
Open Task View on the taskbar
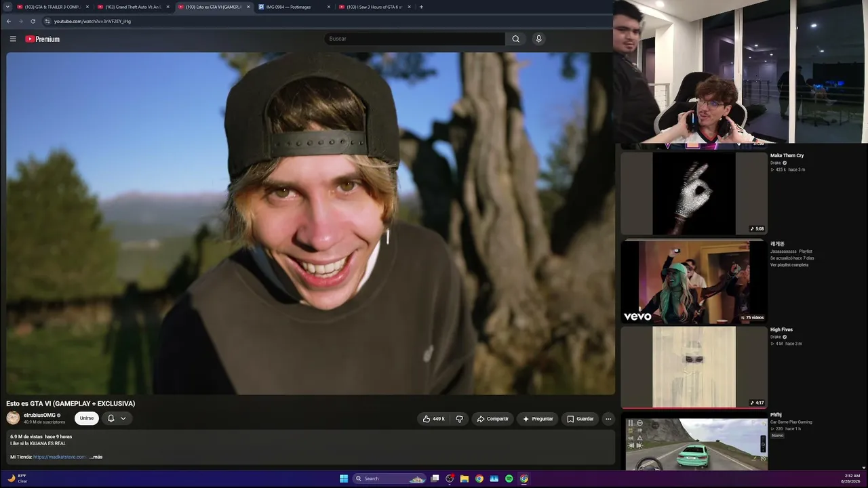pyautogui.click(x=435, y=479)
